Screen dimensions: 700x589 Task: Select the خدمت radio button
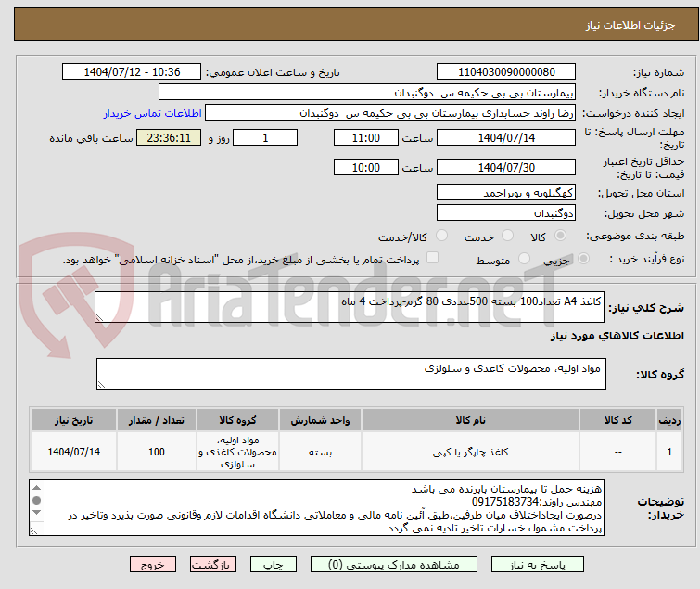[507, 236]
